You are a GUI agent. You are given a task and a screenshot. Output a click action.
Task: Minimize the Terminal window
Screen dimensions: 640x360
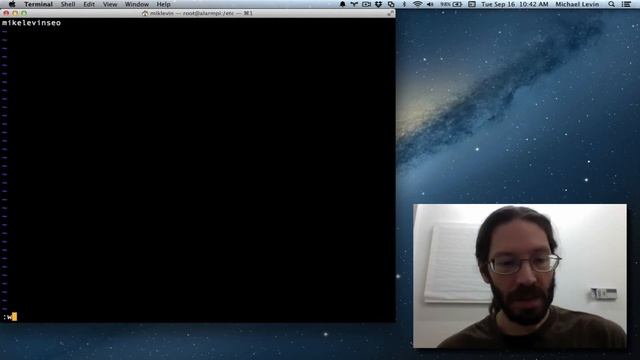point(15,13)
